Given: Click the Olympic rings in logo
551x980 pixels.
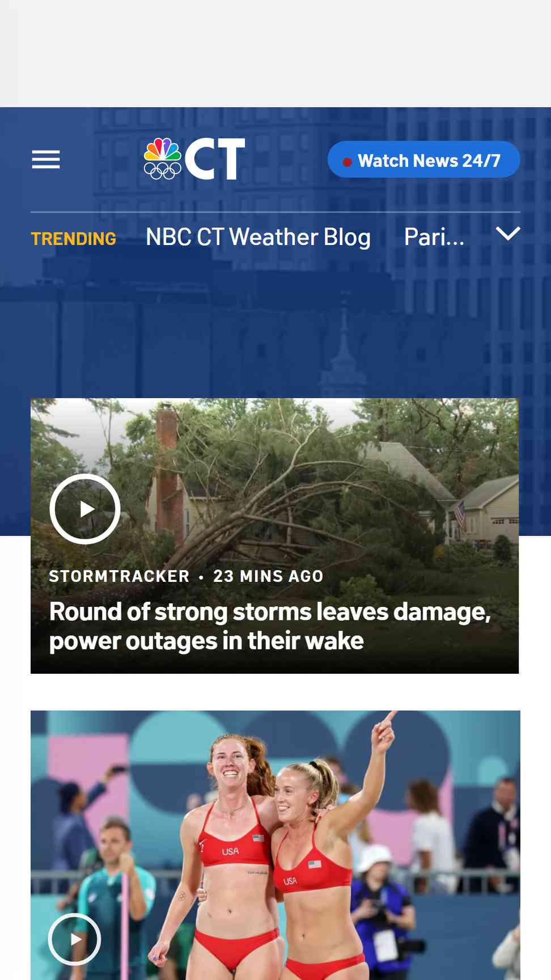Looking at the screenshot, I should click(x=163, y=171).
